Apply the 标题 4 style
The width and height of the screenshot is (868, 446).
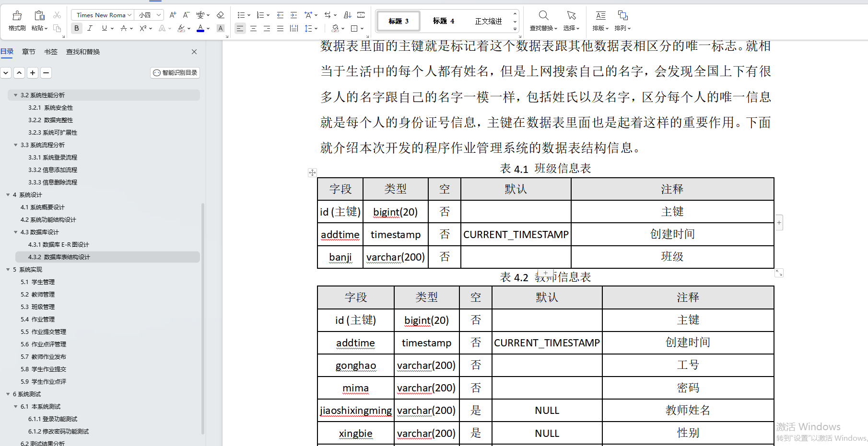[442, 21]
